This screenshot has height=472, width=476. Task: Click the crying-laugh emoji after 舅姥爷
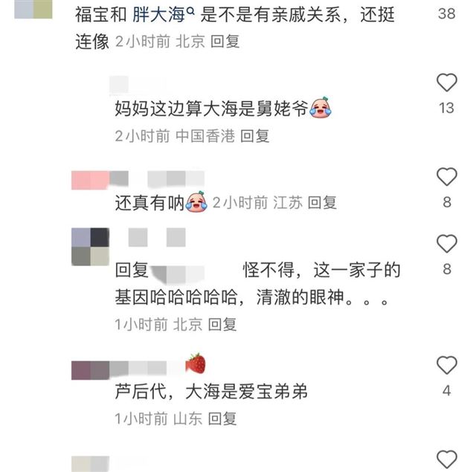[x=321, y=107]
